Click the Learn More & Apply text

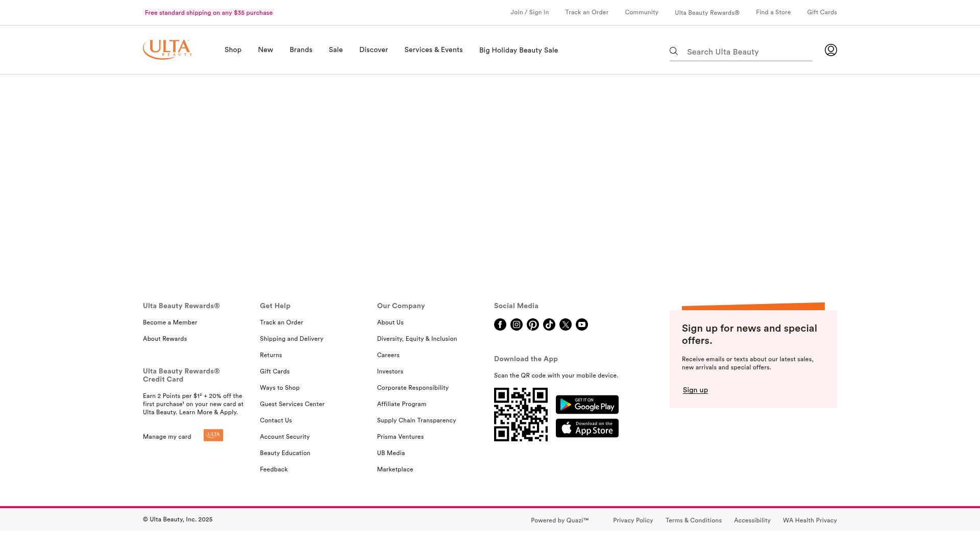coord(208,412)
